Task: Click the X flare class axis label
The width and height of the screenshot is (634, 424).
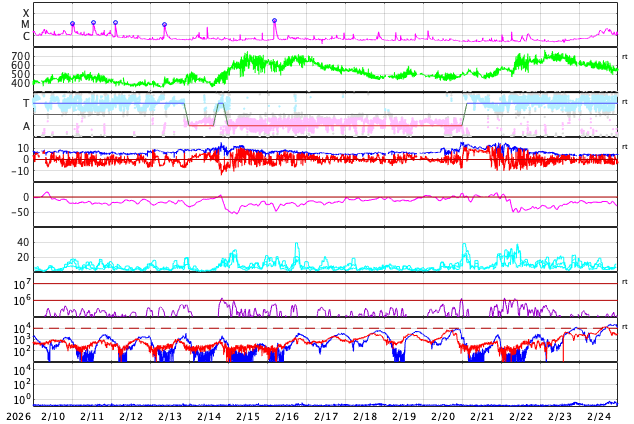Action: pyautogui.click(x=26, y=13)
